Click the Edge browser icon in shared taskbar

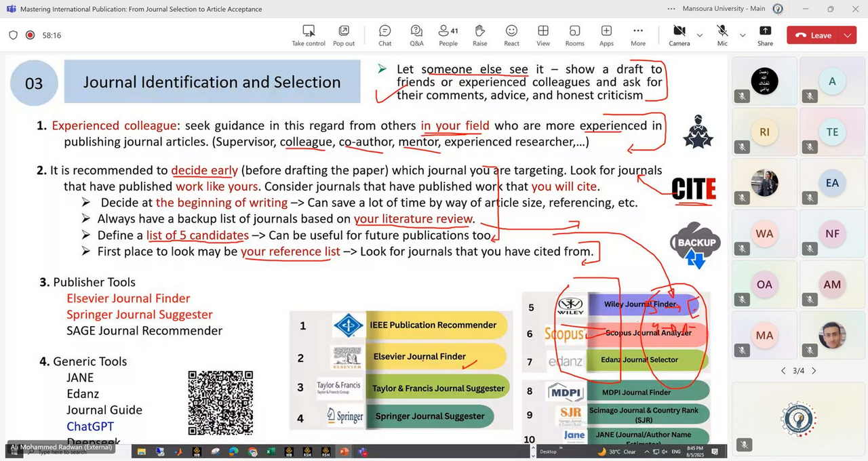pyautogui.click(x=234, y=452)
